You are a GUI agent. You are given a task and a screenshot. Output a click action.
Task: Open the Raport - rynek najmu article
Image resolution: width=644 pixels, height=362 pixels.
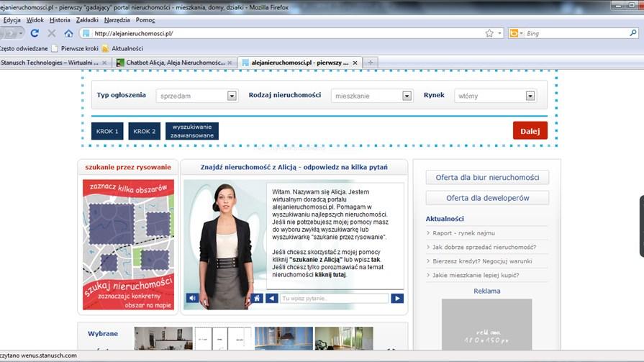[x=463, y=233]
